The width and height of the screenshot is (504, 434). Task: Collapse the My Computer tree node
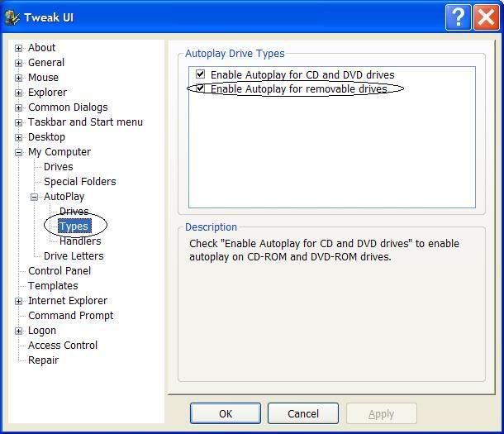18,152
